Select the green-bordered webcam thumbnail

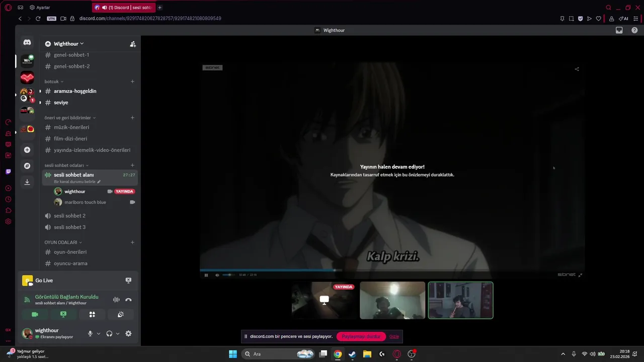[460, 300]
